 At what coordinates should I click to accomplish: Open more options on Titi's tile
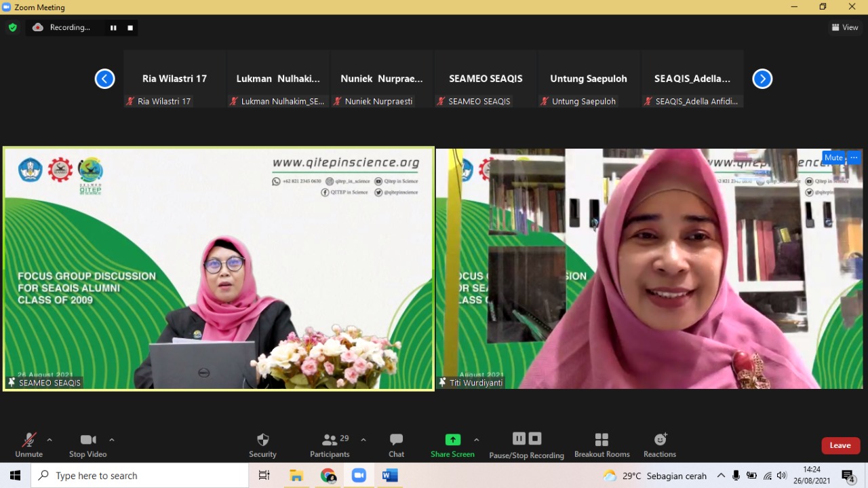click(854, 157)
